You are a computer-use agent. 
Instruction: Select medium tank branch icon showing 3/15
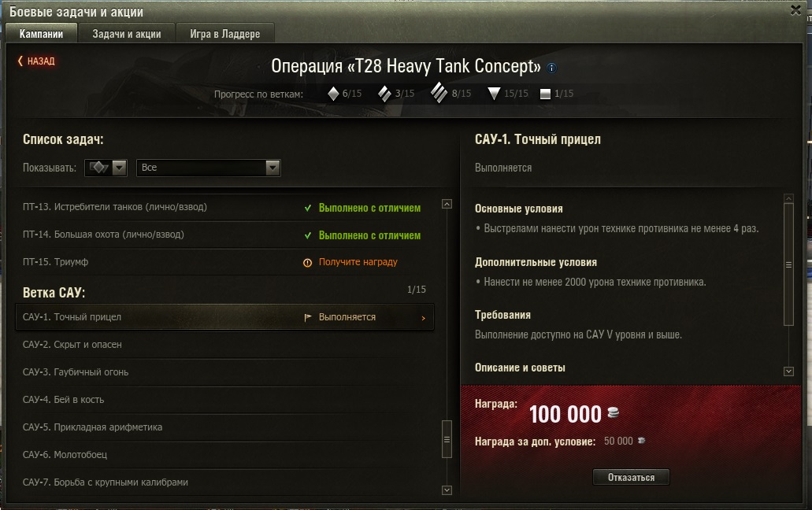[x=384, y=94]
